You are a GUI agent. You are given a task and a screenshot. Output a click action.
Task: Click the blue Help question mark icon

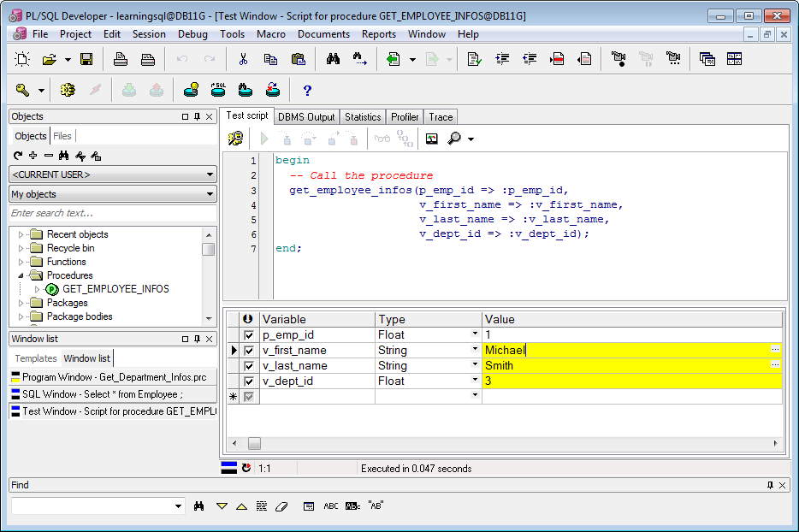coord(307,90)
